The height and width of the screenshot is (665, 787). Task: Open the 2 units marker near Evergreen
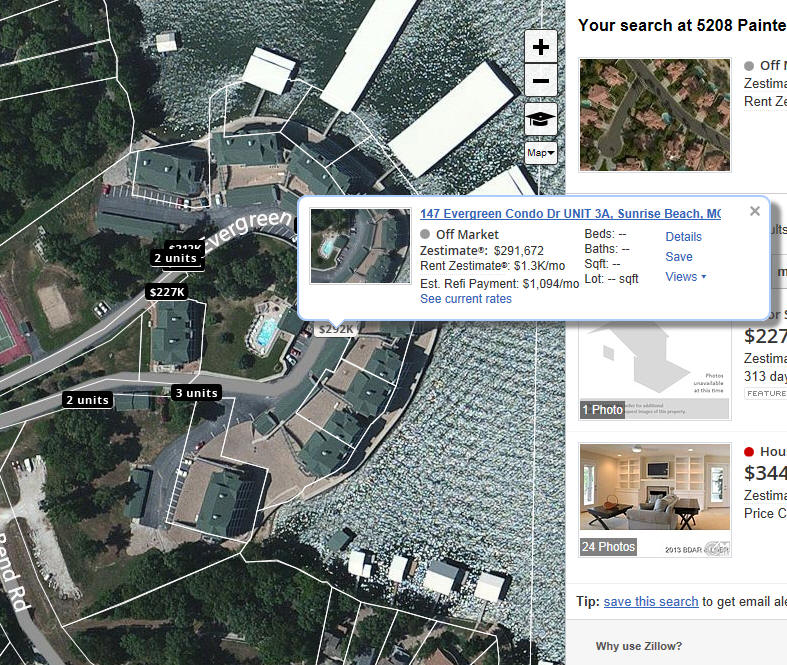(x=175, y=258)
